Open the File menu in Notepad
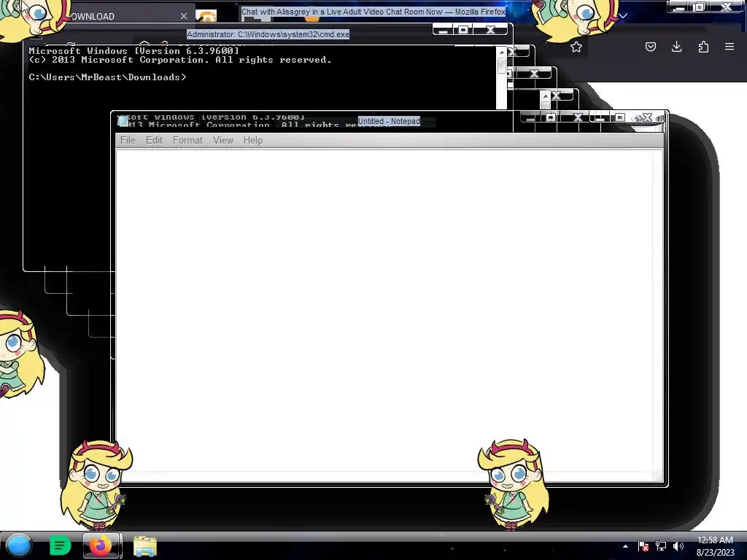747x560 pixels. click(x=128, y=140)
